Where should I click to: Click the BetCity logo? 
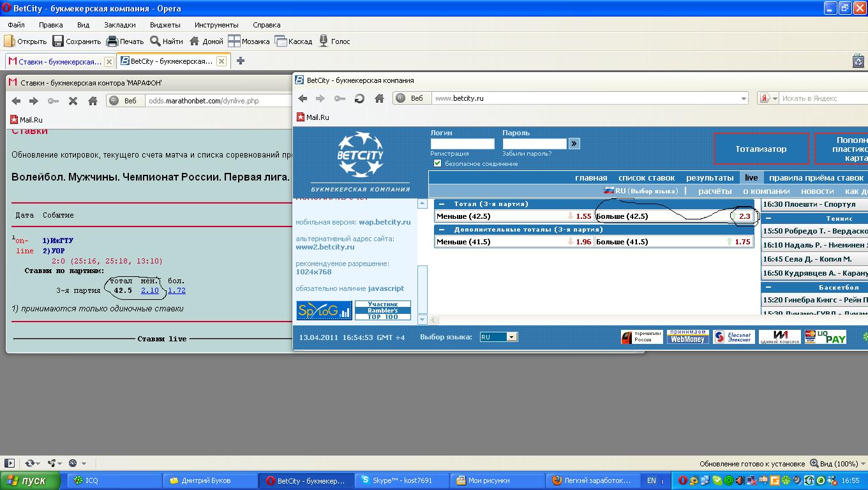361,154
